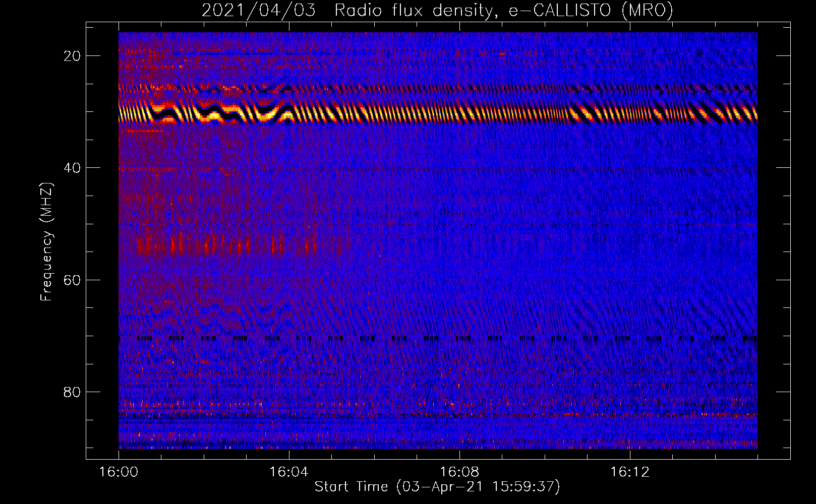The height and width of the screenshot is (504, 816).
Task: Click the 60 MHz frequency tick label
Action: [72, 280]
